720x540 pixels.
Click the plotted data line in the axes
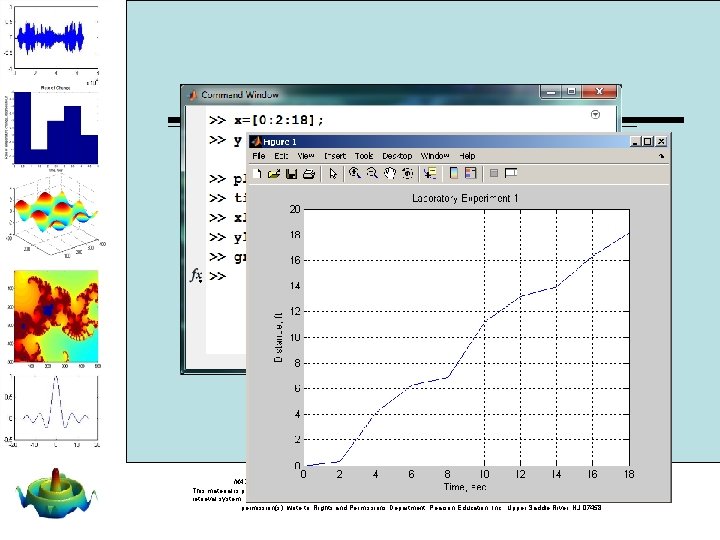click(x=466, y=350)
